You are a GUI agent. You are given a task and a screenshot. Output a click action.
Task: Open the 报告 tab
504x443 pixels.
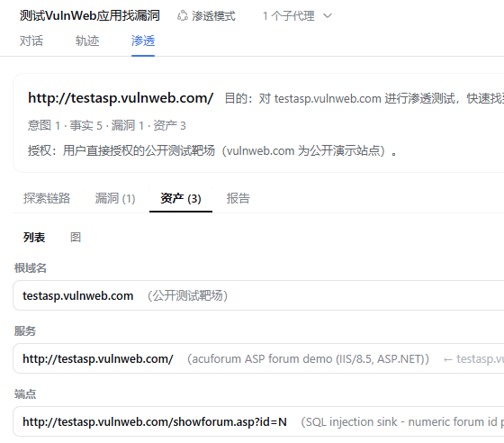(238, 198)
